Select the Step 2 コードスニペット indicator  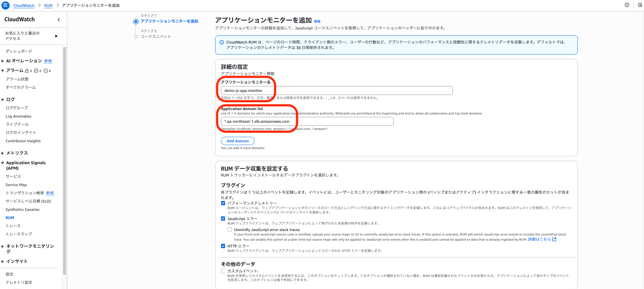point(136,37)
